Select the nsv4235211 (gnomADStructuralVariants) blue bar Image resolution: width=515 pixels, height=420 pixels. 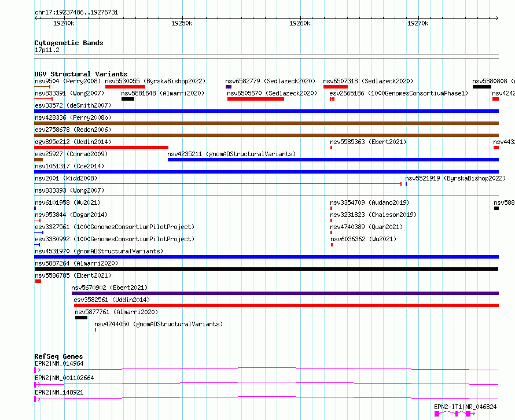333,160
